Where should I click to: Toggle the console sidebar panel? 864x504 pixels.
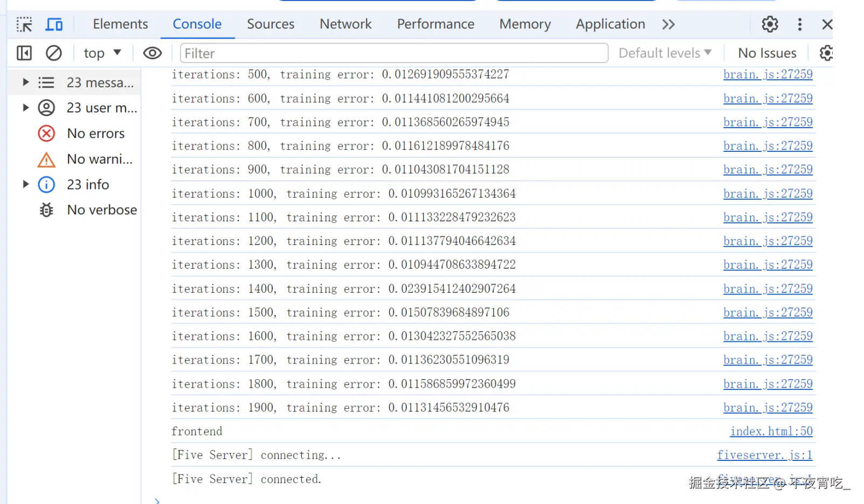24,53
